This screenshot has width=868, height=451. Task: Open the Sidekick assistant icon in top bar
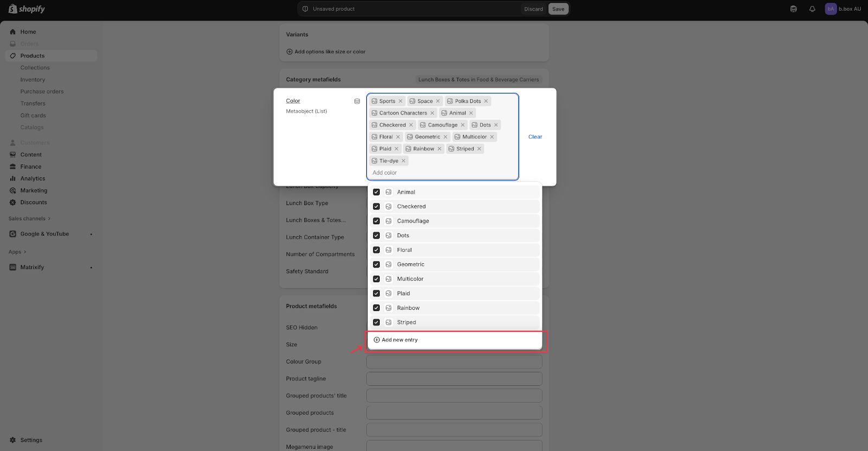click(x=794, y=9)
